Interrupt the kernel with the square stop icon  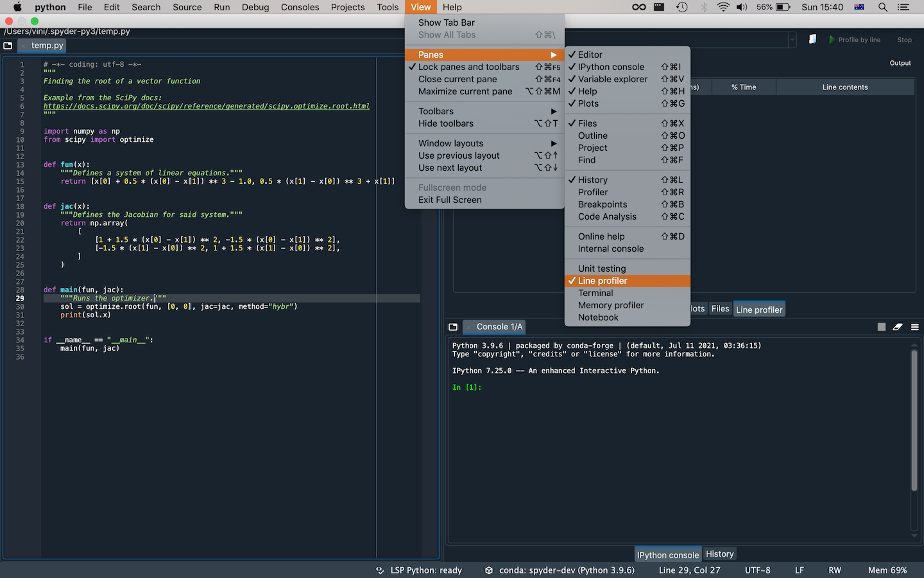point(882,327)
